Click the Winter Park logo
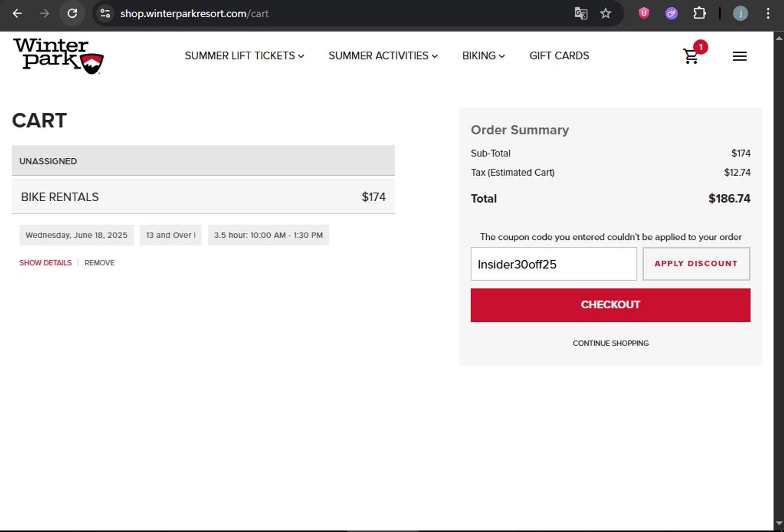The width and height of the screenshot is (784, 532). (59, 56)
